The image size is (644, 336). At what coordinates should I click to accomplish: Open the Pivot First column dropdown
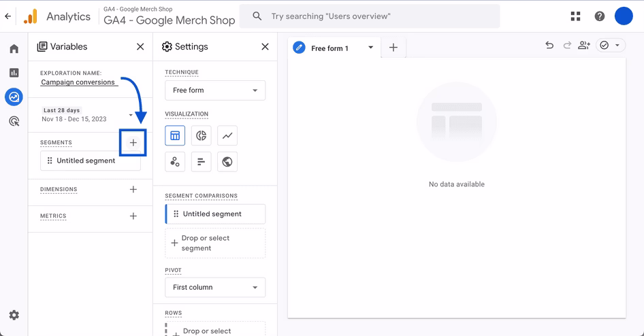215,287
